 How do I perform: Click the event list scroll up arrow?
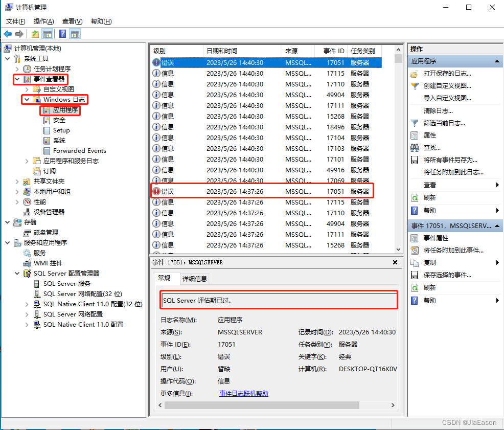[x=399, y=50]
